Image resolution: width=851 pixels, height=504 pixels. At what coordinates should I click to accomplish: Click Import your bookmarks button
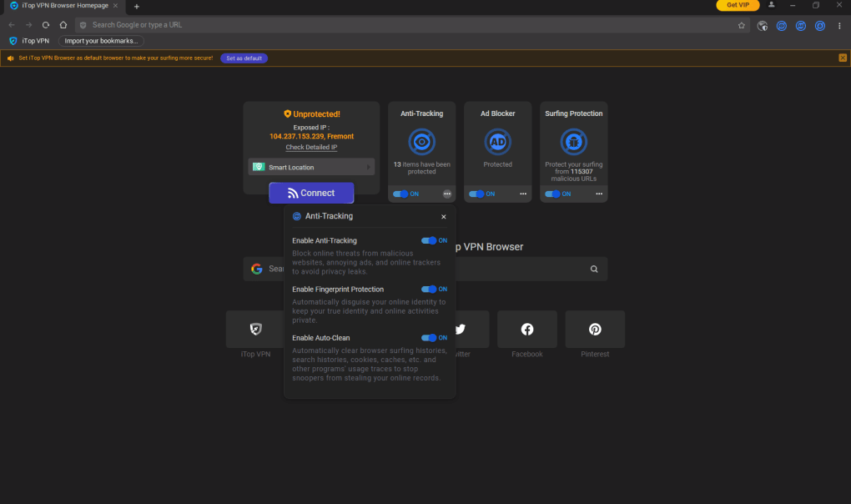click(x=101, y=41)
